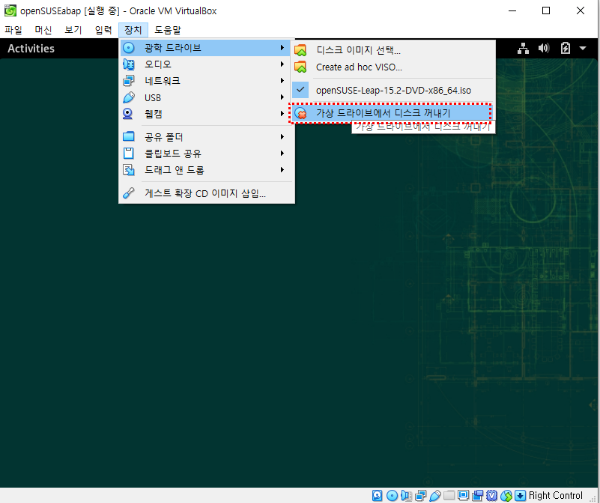Click the audio status bar icon
This screenshot has width=600, height=503.
point(406,496)
